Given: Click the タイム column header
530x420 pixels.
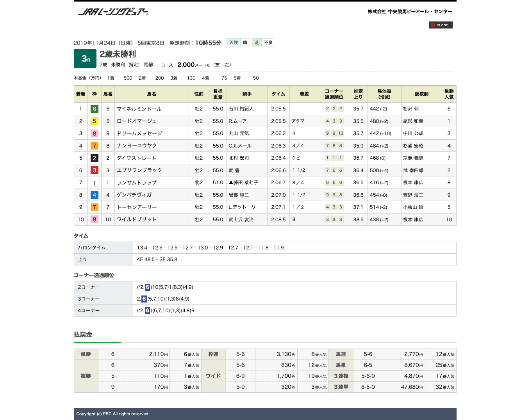Looking at the screenshot, I should [278, 94].
